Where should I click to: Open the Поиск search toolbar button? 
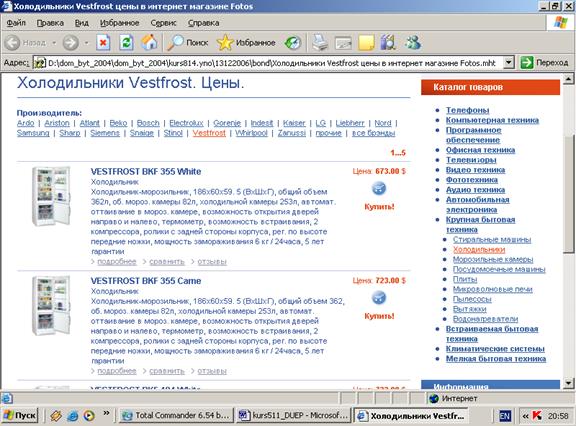point(187,43)
